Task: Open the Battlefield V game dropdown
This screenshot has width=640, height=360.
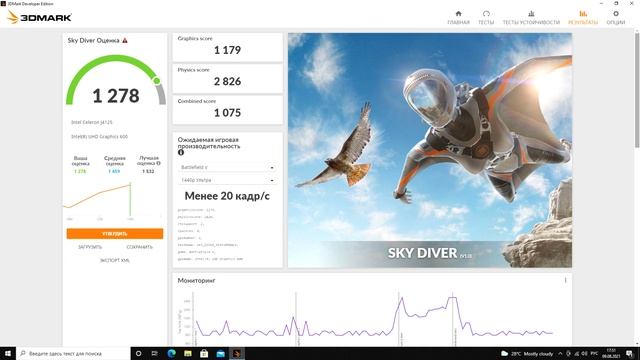Action: point(227,167)
